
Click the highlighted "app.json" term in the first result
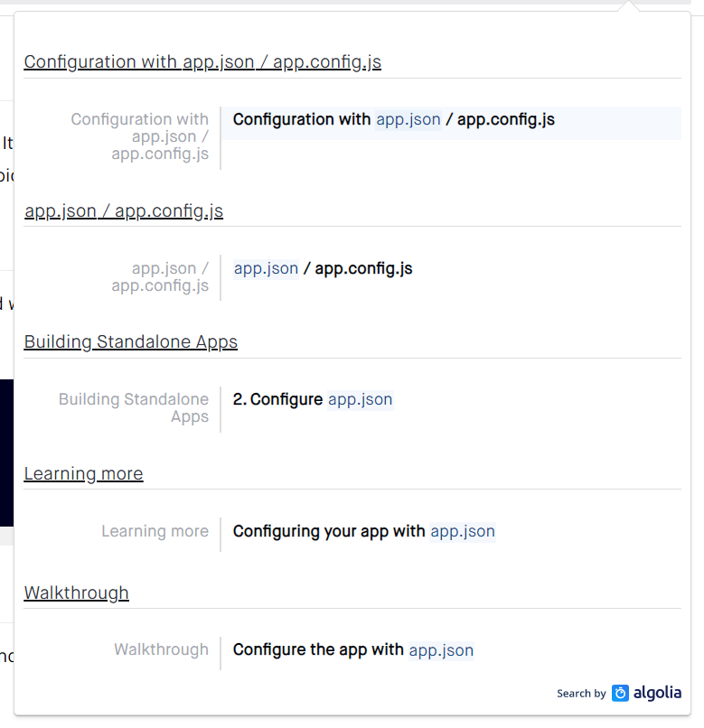pos(408,119)
